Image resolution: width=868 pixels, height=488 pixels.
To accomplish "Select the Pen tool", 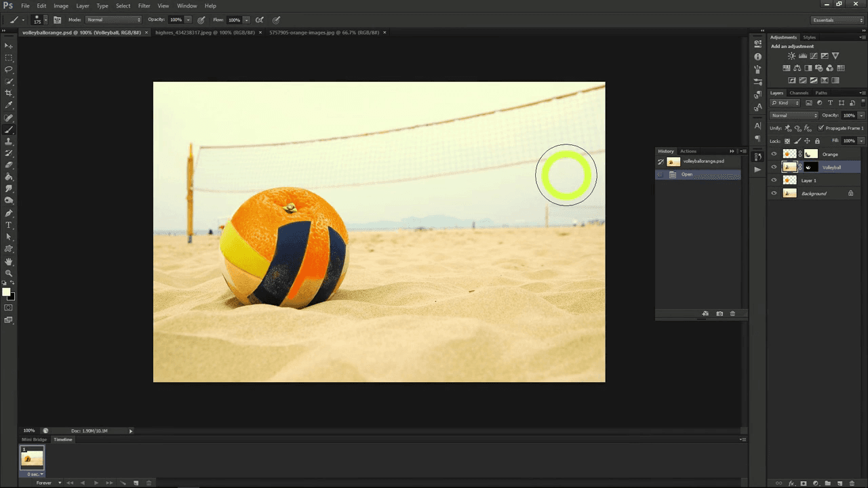I will point(9,213).
